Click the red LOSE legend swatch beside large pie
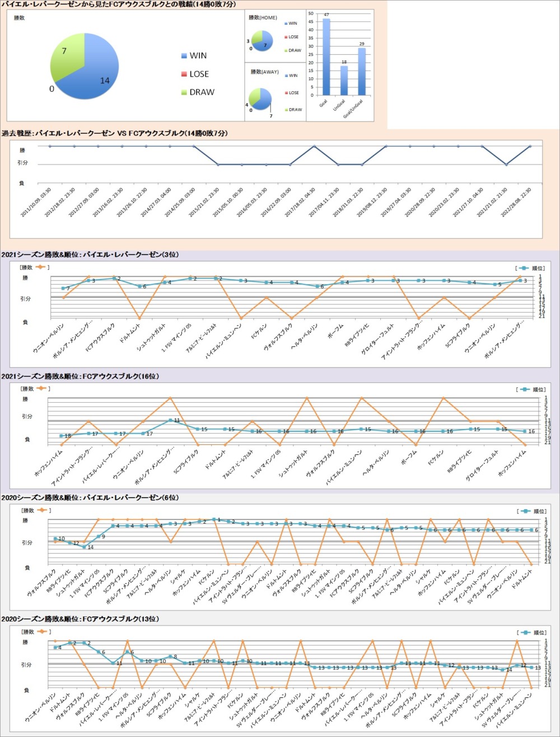 coord(184,74)
